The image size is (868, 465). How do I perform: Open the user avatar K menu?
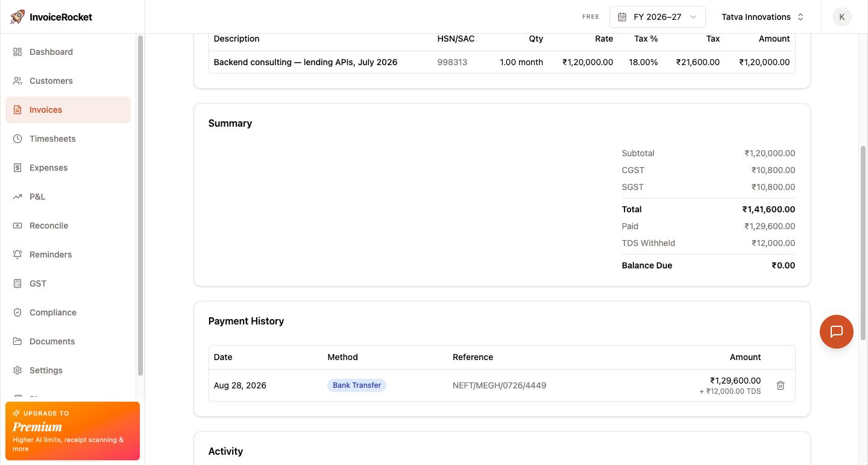pos(841,17)
